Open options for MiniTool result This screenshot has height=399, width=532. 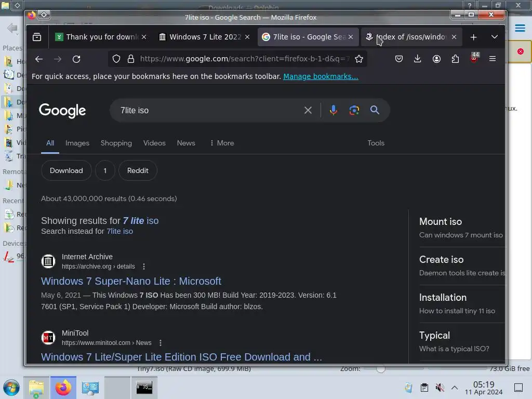161,343
